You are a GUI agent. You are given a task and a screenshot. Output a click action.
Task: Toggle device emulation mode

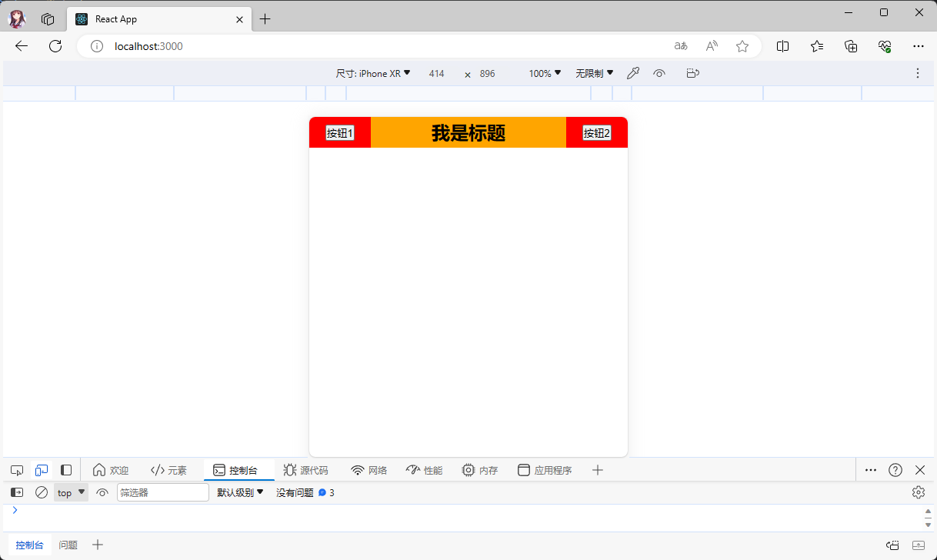[42, 469]
